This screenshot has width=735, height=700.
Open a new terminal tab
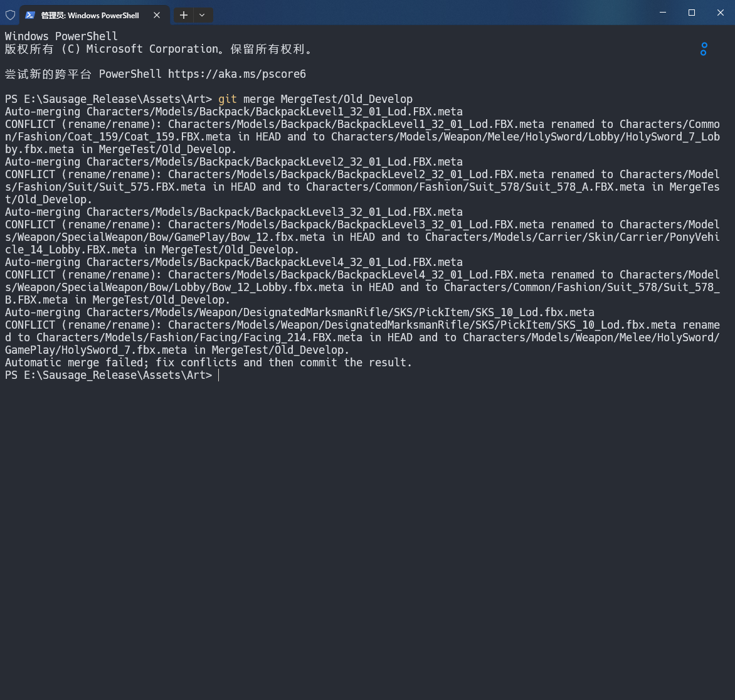(x=183, y=14)
